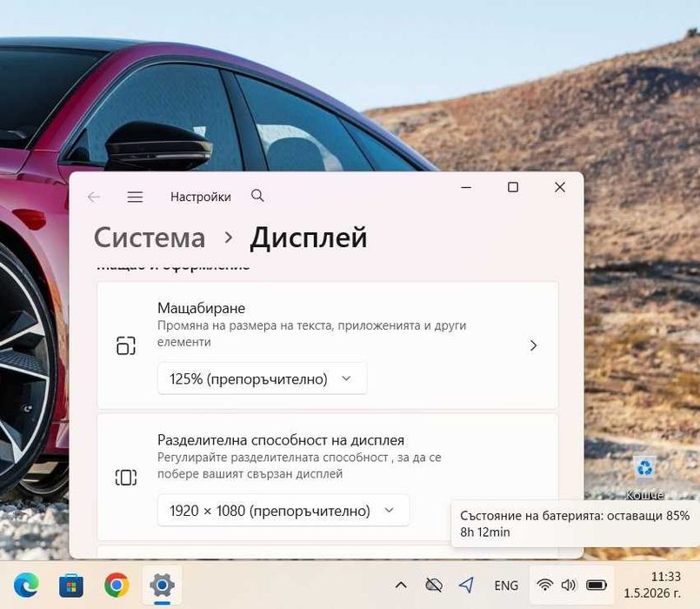Image resolution: width=700 pixels, height=609 pixels.
Task: Navigate to Система in the breadcrumb
Action: 150,238
